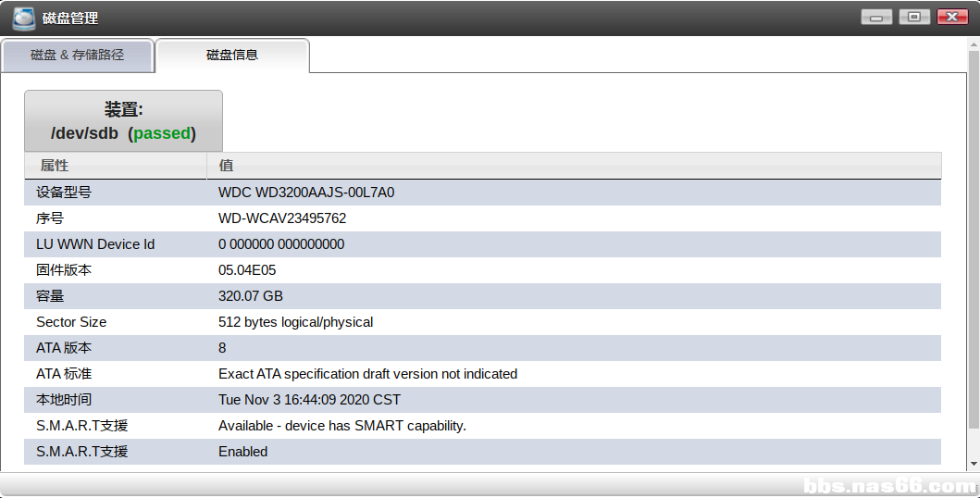Click the scrollbar up arrow
The height and width of the screenshot is (498, 980).
pos(974,44)
